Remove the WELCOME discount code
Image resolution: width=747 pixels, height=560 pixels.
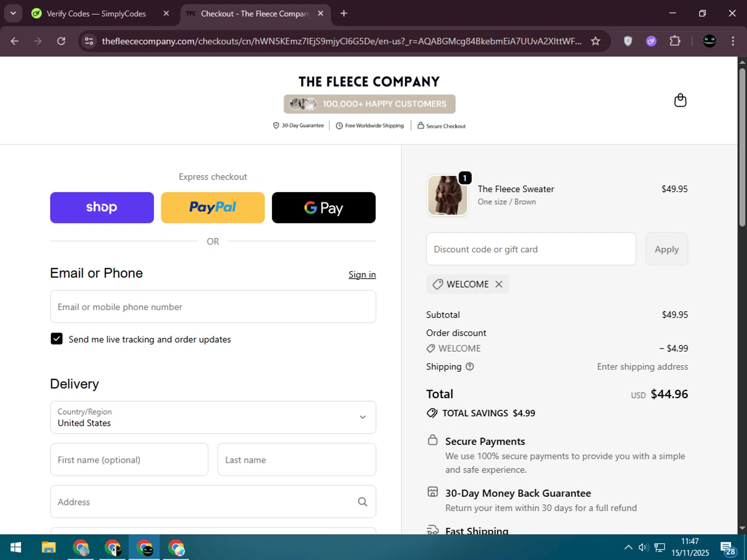coord(499,284)
